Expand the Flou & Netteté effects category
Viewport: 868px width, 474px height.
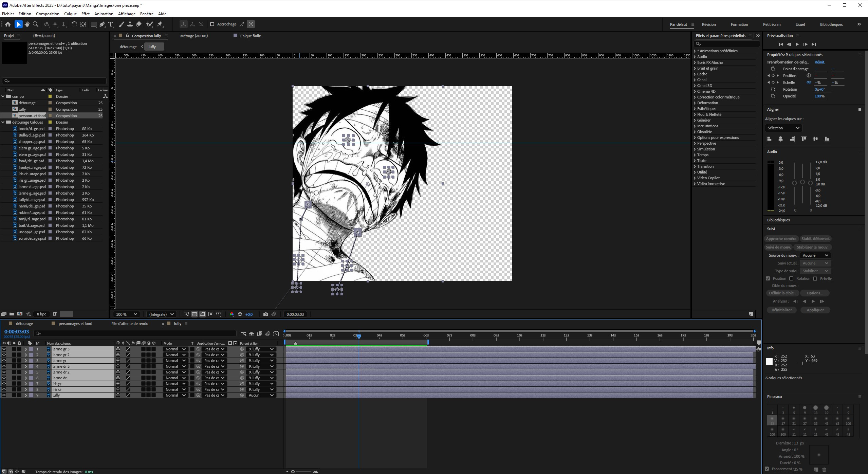tap(695, 114)
